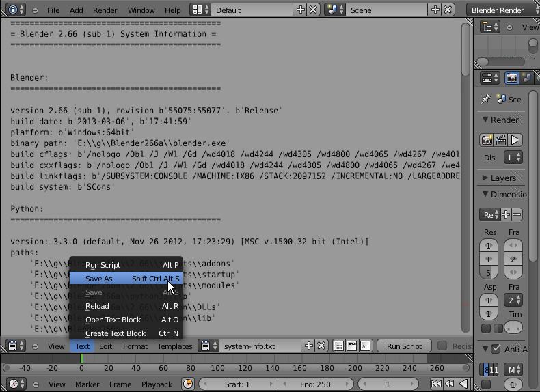Open the Outliner editor type selector
The image size is (540, 392).
point(490,27)
